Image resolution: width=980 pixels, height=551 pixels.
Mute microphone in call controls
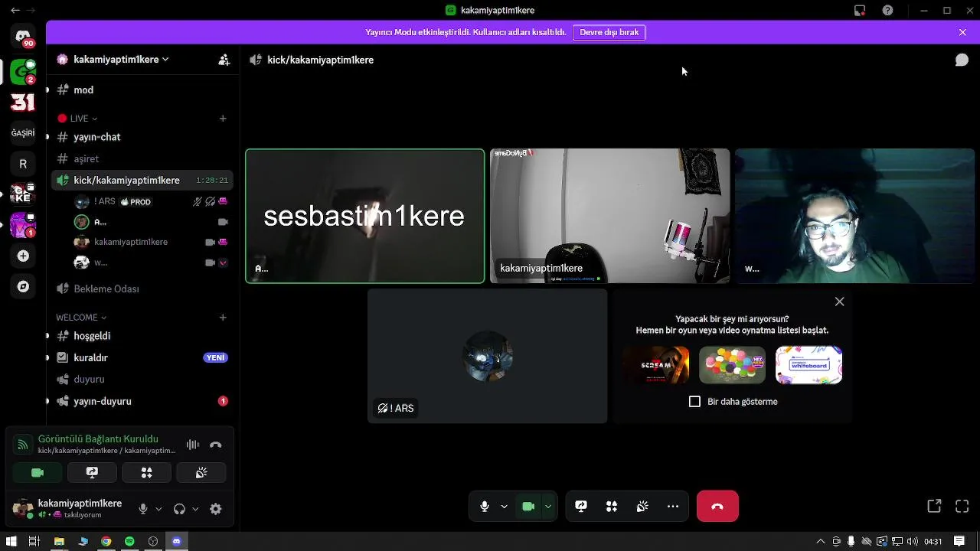(x=485, y=507)
